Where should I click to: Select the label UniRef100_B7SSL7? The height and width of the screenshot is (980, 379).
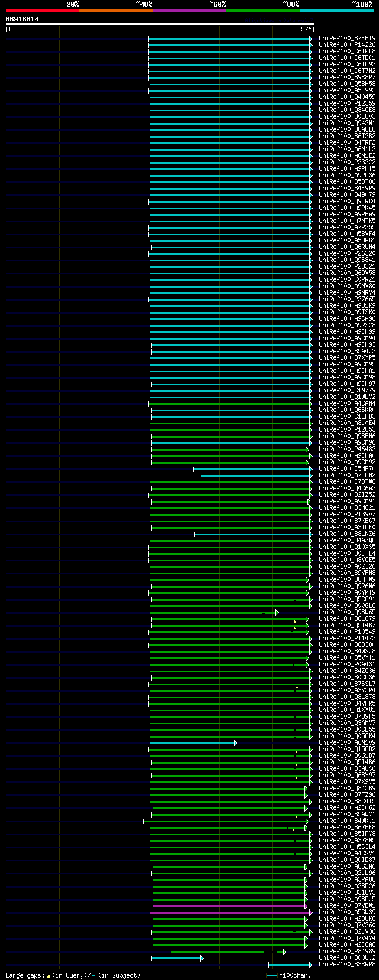point(347,684)
